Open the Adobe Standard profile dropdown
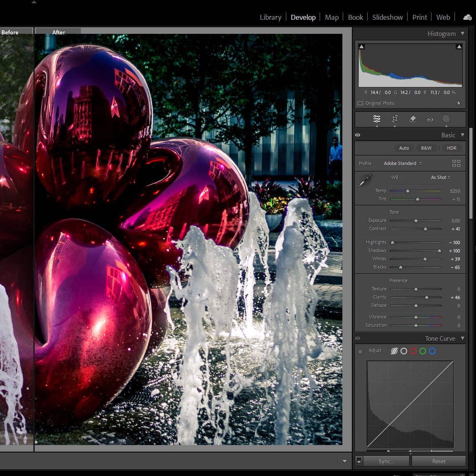 point(403,163)
